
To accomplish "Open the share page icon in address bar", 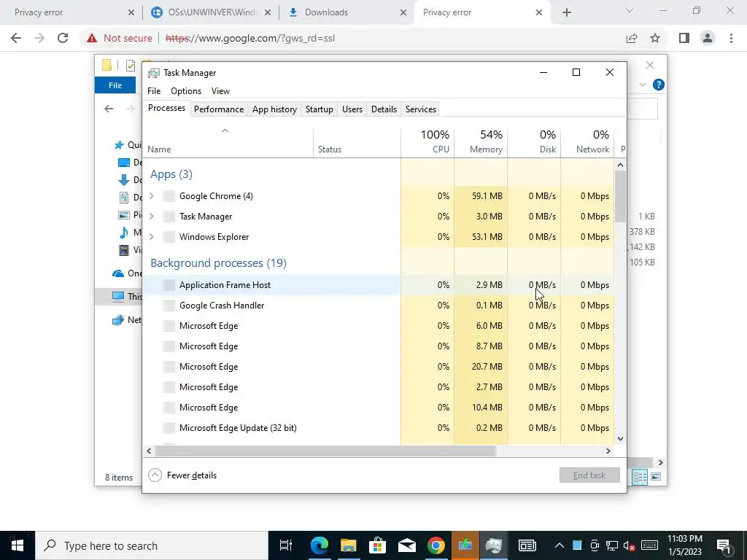I will point(632,38).
